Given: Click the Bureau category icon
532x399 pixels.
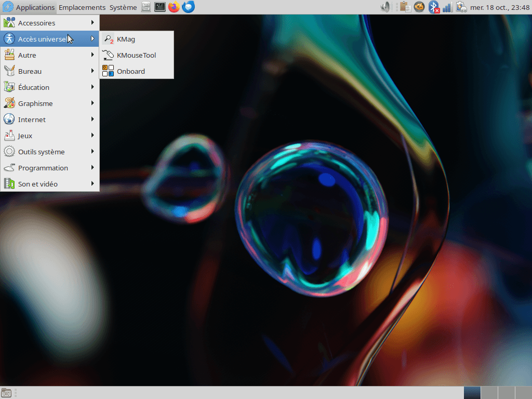Looking at the screenshot, I should (9, 71).
